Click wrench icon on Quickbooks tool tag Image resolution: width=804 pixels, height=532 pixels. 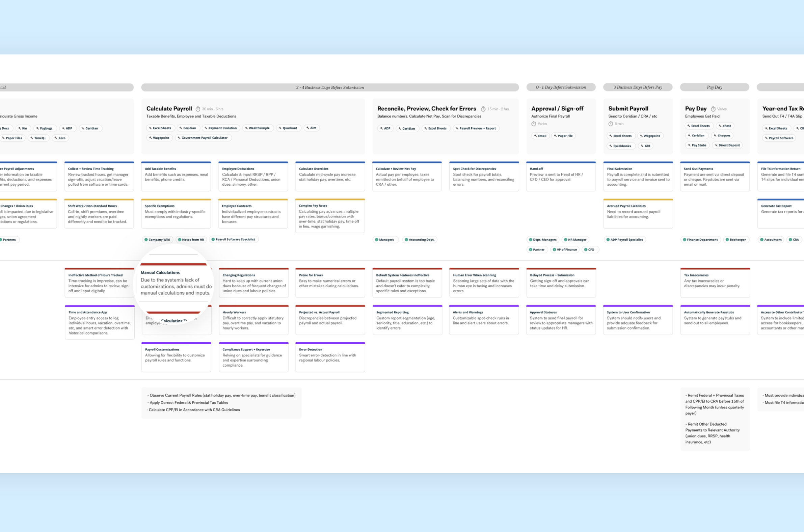click(x=611, y=146)
